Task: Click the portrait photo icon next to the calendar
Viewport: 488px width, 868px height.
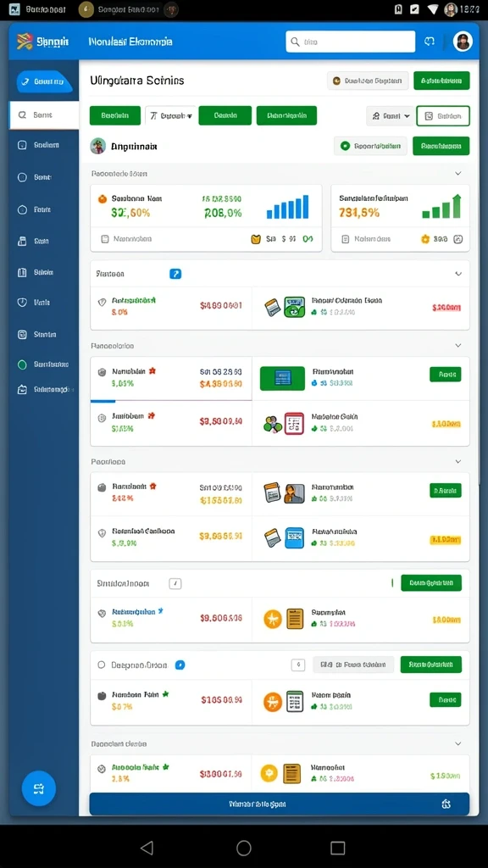Action: (294, 492)
